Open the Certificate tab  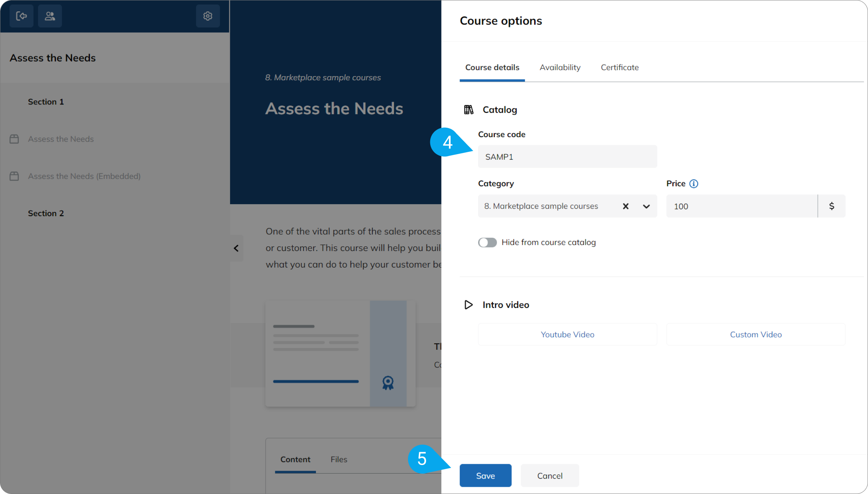pos(620,67)
